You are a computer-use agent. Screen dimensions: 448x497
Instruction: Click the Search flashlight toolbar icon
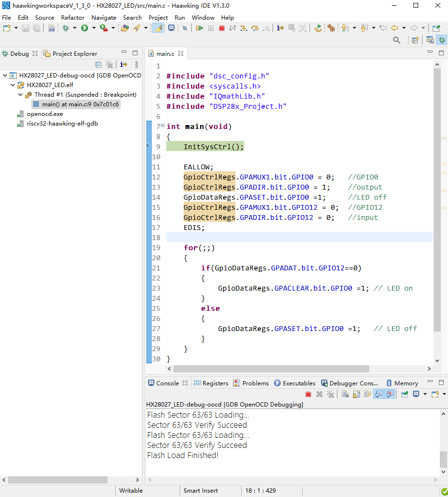(x=137, y=28)
